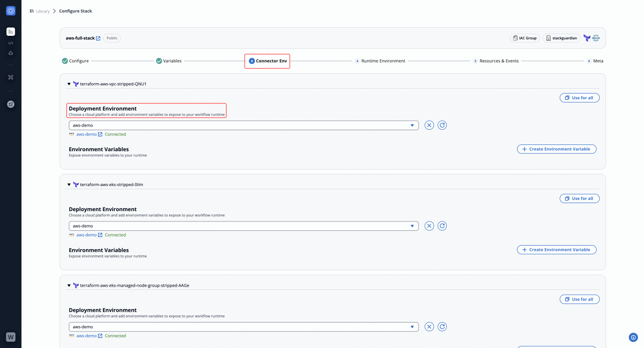Click the command symbol icon in the sidebar
The width and height of the screenshot is (644, 348).
click(x=11, y=77)
